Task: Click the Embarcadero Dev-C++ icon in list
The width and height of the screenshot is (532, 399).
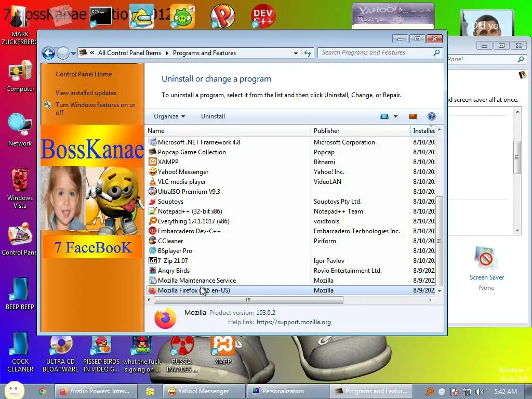Action: point(153,231)
